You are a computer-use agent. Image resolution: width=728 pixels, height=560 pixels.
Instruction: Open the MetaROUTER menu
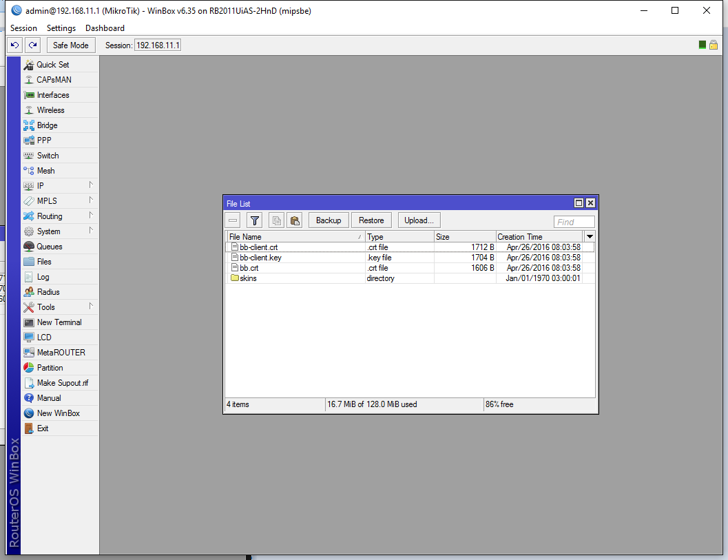[x=60, y=353]
